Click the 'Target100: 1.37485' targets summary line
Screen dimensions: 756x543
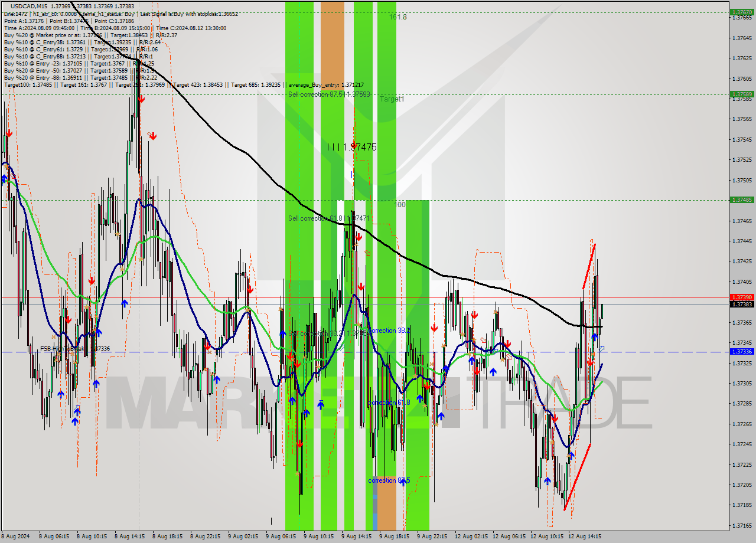pyautogui.click(x=184, y=84)
